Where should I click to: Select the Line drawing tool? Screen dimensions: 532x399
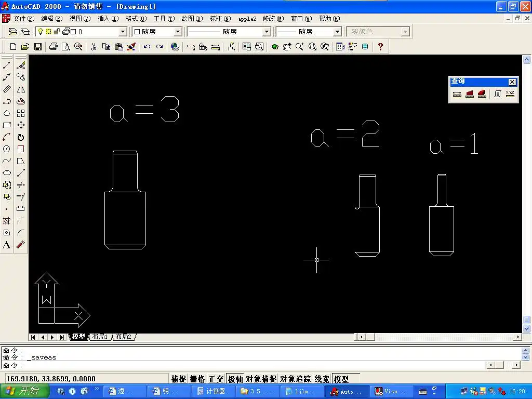(x=7, y=65)
